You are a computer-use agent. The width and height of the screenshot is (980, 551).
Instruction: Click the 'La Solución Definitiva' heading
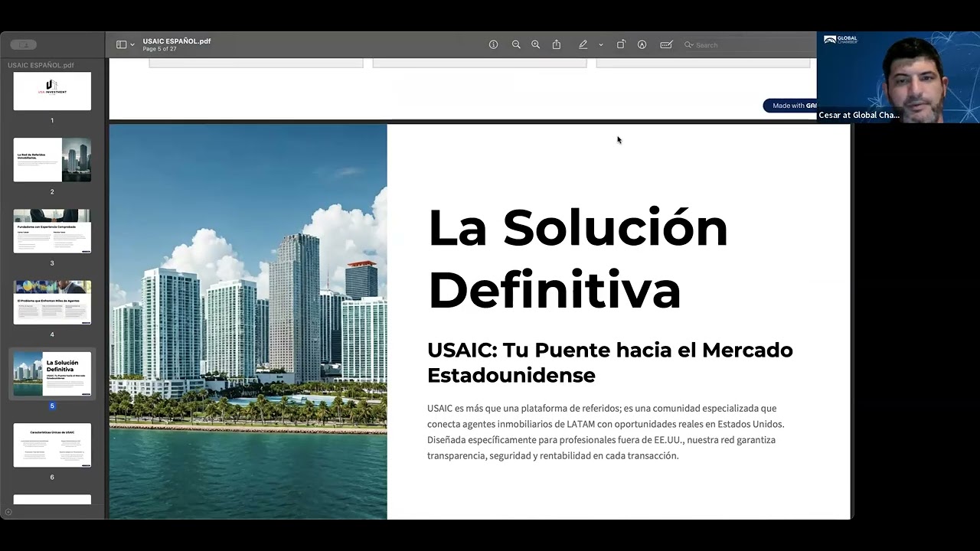click(577, 258)
